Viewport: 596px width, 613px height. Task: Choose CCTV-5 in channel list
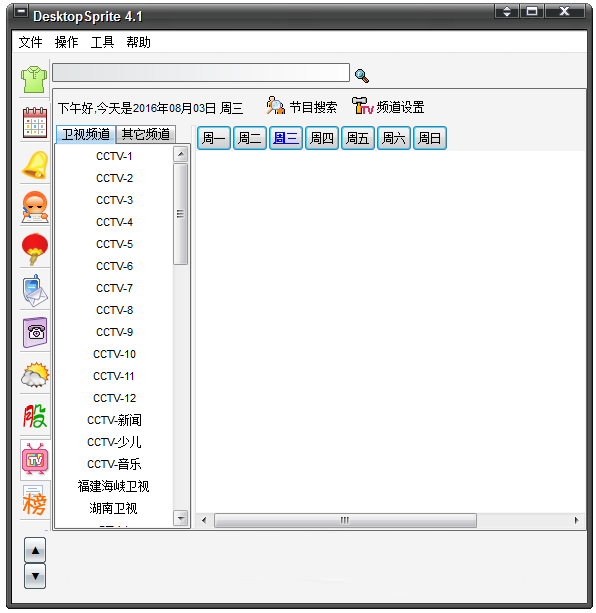click(x=114, y=244)
